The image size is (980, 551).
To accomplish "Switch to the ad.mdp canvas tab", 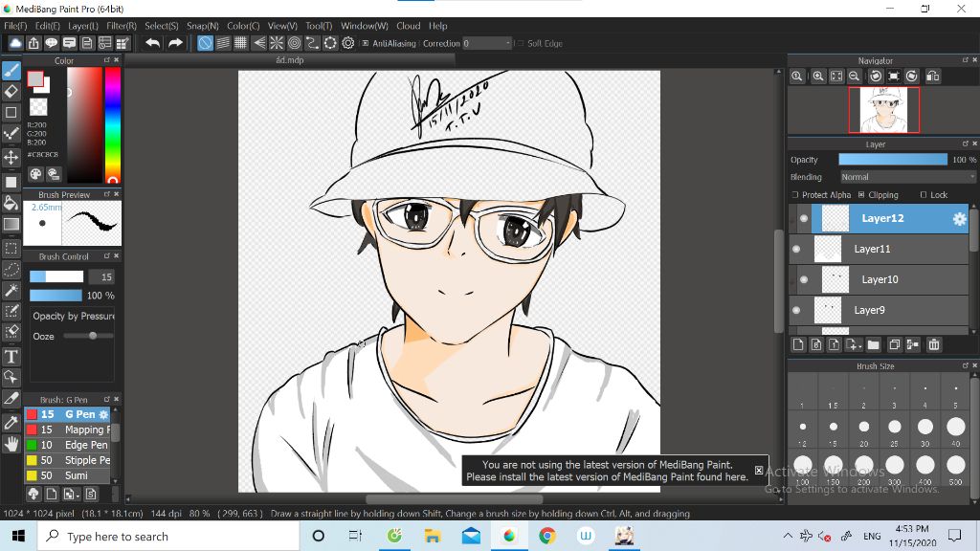I will 290,60.
